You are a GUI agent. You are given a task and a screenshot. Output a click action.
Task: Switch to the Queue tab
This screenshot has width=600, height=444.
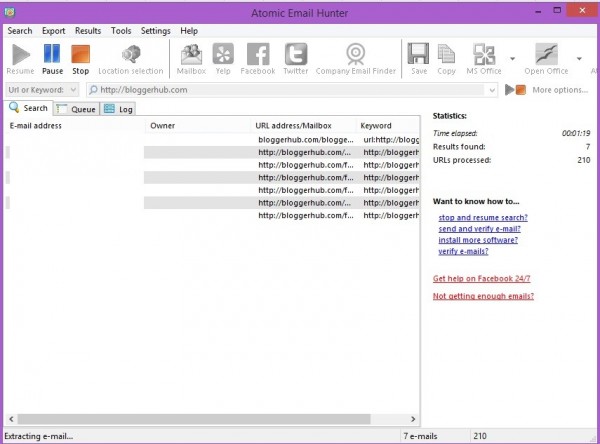point(76,109)
